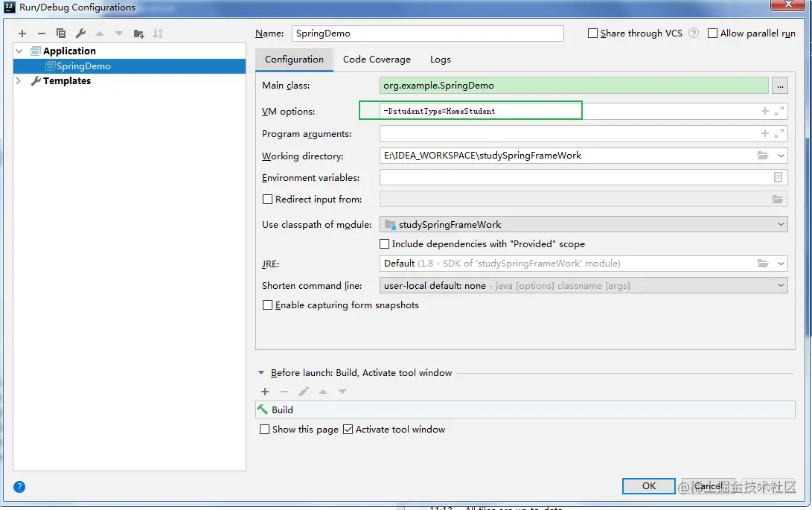Screen dimensions: 812x510
Task: Browse folder for Redirect input file
Action: 778,199
